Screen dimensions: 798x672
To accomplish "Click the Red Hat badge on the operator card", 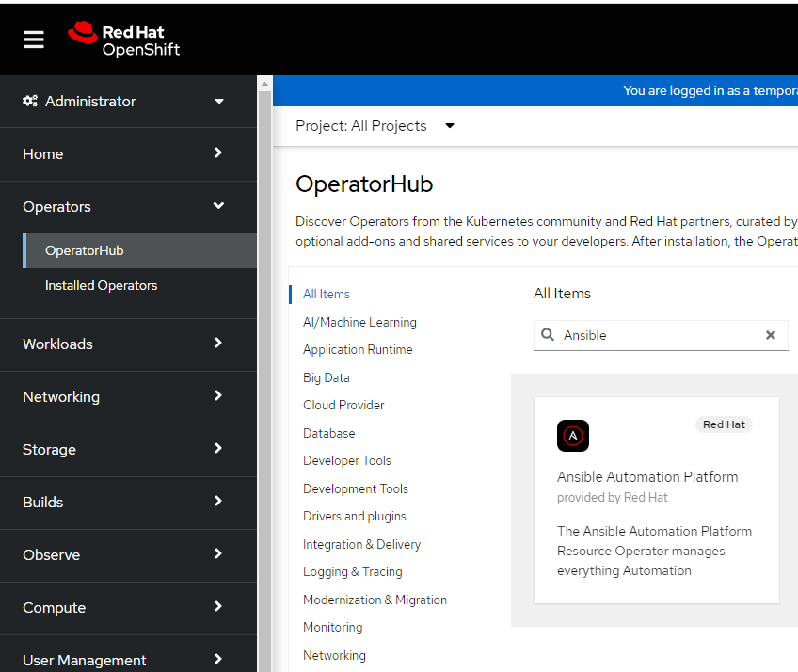I will (724, 424).
